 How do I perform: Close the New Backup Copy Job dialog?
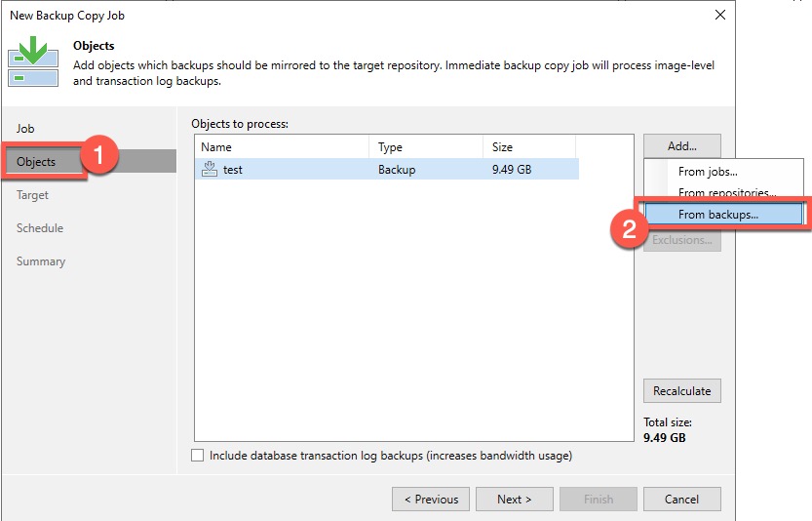(719, 16)
